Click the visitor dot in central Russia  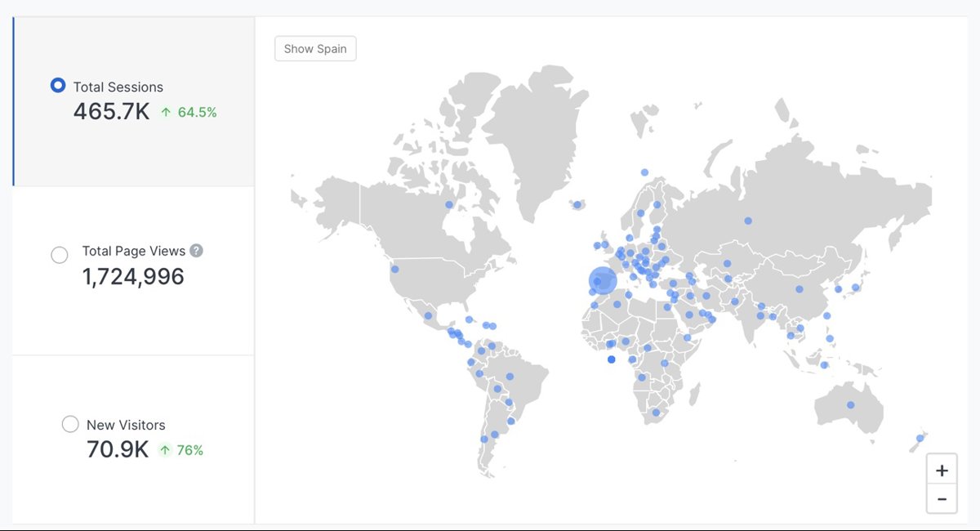(x=748, y=221)
